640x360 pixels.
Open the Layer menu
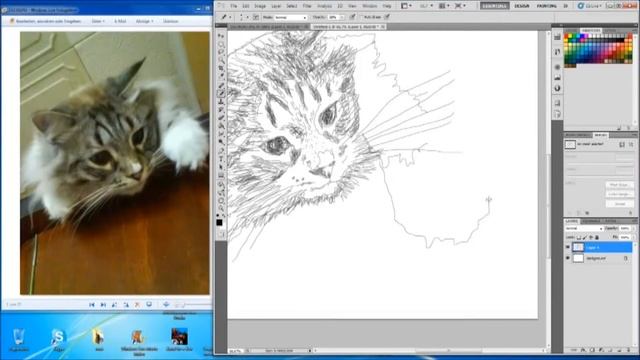click(276, 6)
